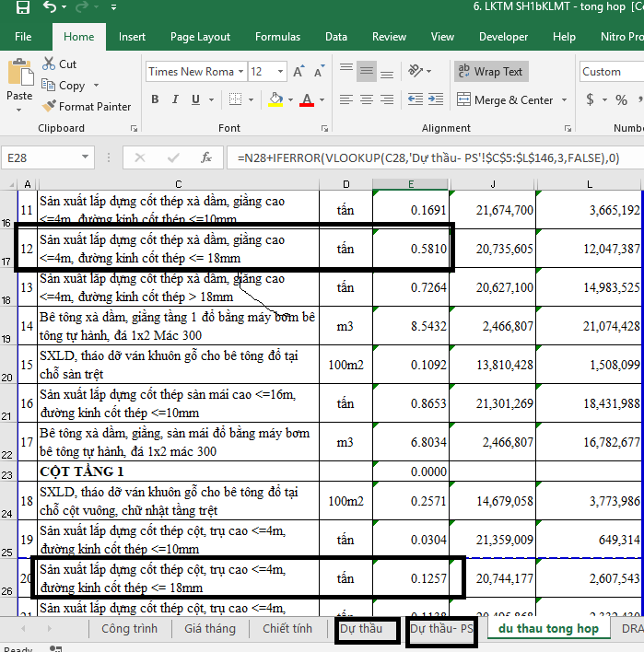Image resolution: width=644 pixels, height=652 pixels.
Task: Open the Chiết tính sheet tab
Action: point(287,628)
